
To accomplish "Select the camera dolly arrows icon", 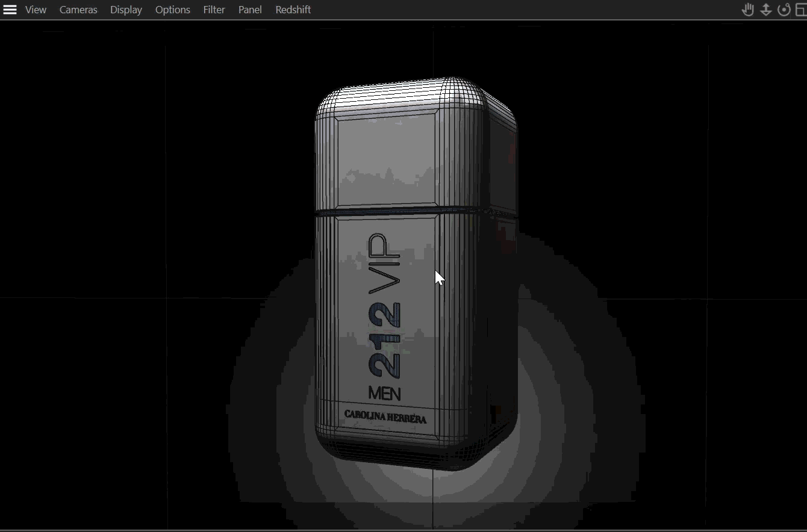I will [766, 10].
